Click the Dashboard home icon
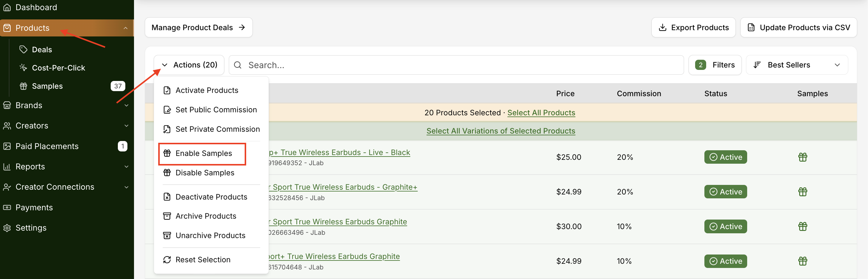 pyautogui.click(x=7, y=7)
